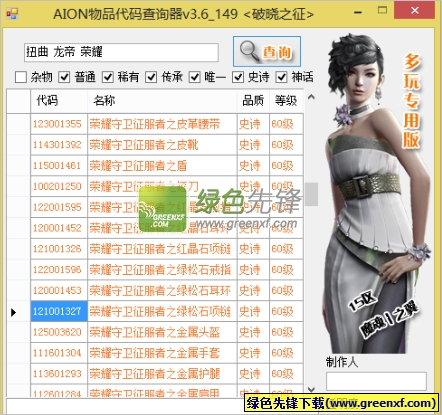Screen dimensions: 442x415
Task: Select code cell 120001452
Action: pyautogui.click(x=59, y=228)
